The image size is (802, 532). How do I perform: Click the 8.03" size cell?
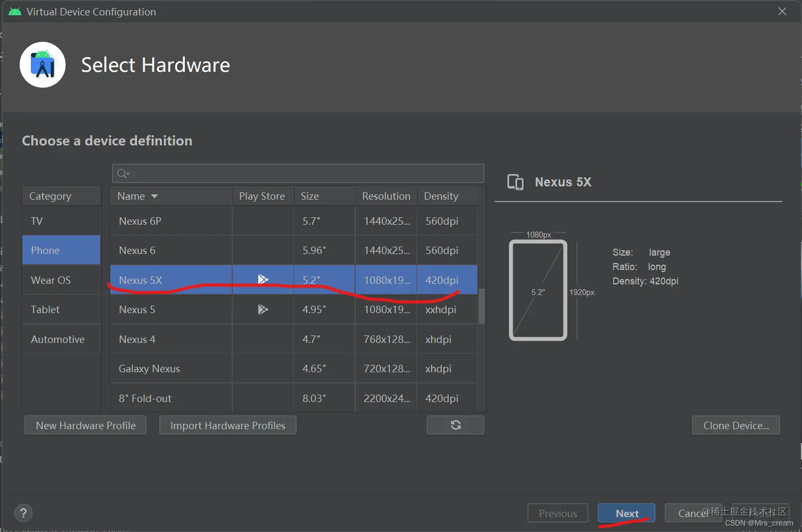tap(324, 398)
